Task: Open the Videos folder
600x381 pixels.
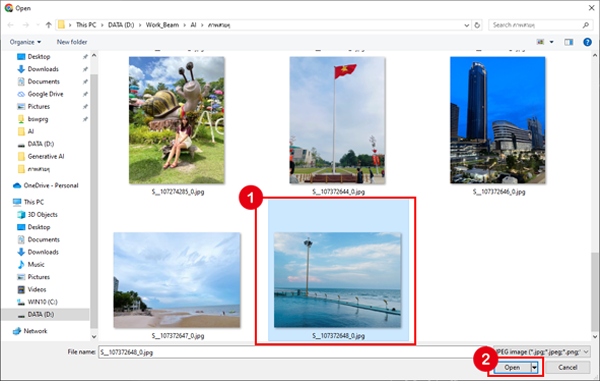Action: (37, 289)
